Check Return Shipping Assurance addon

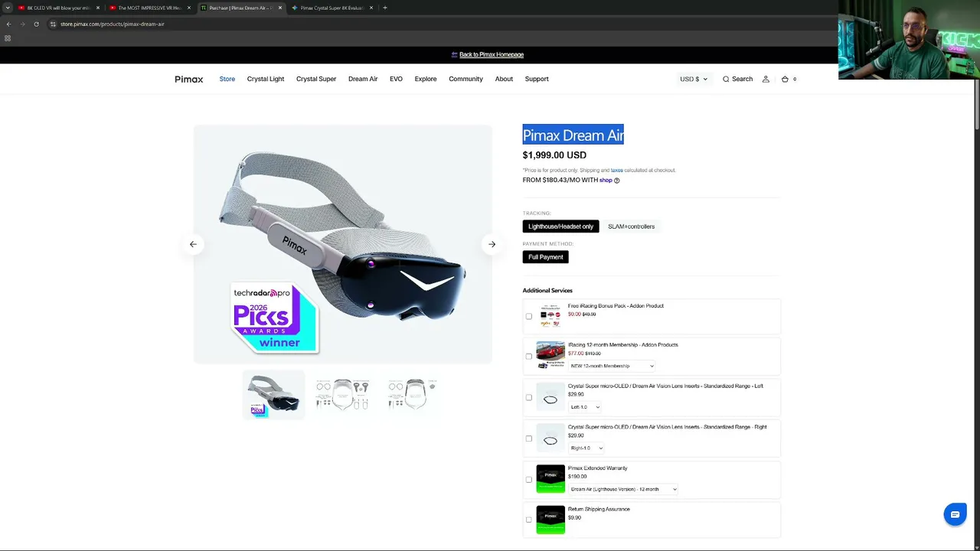point(528,520)
